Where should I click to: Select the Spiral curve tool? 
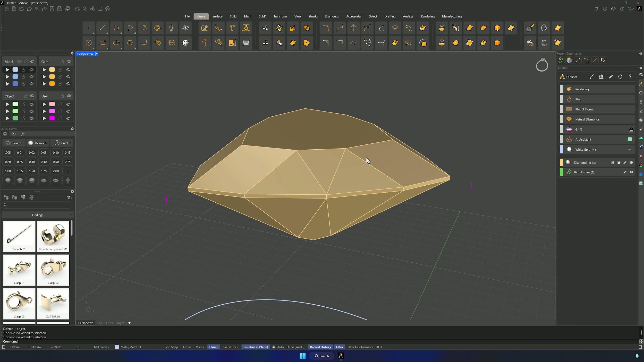(x=158, y=28)
